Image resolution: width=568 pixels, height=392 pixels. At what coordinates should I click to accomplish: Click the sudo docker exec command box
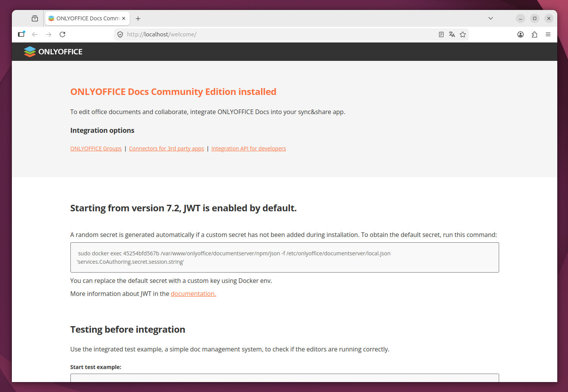(284, 257)
